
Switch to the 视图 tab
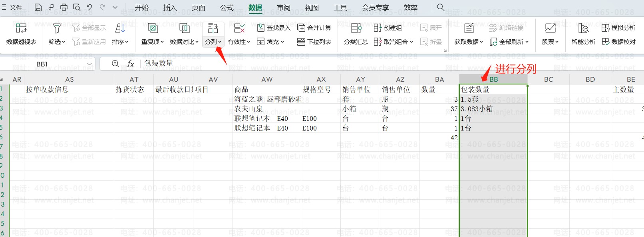coord(312,8)
